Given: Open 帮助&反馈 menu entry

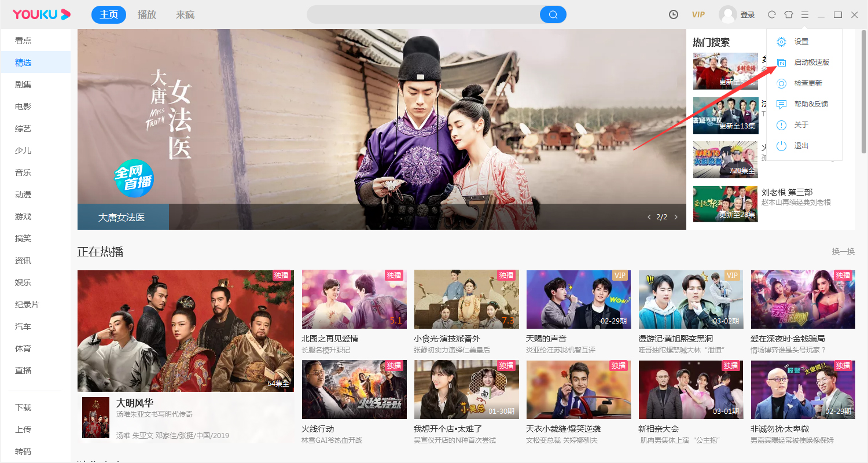Looking at the screenshot, I should [x=811, y=104].
